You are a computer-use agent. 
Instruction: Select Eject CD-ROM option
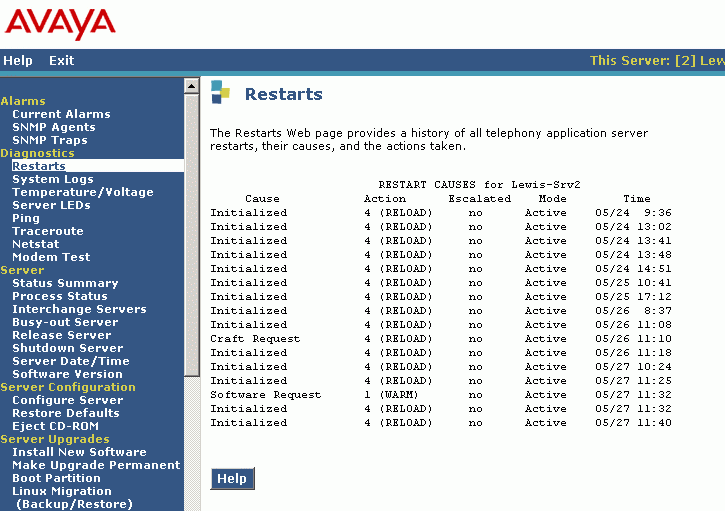click(55, 426)
